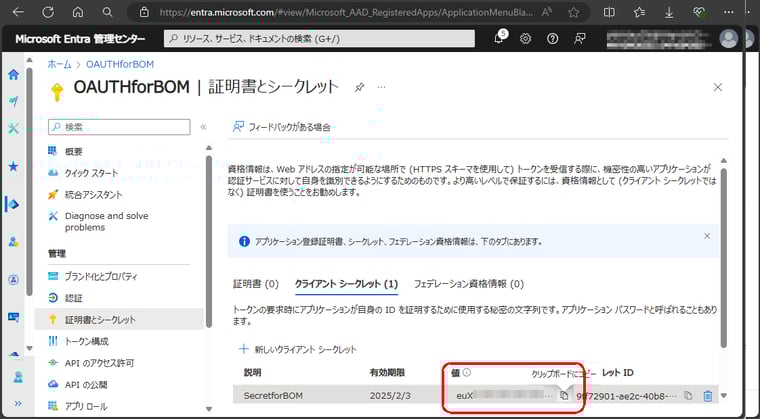
Task: Select 証明書とシークレット menu item
Action: [x=119, y=320]
